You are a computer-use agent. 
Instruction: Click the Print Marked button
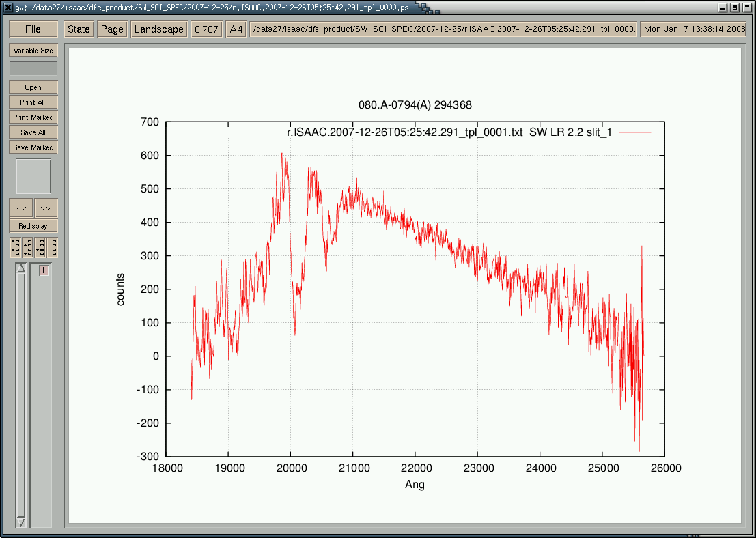(x=33, y=117)
